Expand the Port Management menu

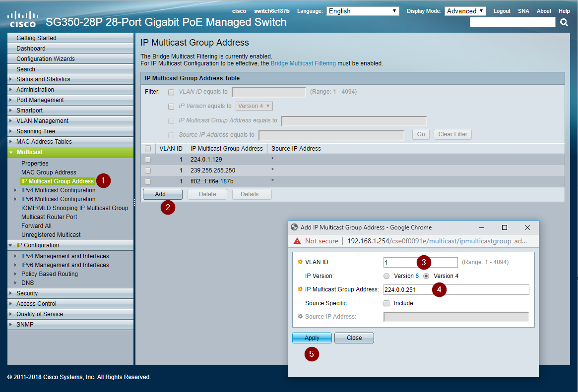(x=70, y=100)
